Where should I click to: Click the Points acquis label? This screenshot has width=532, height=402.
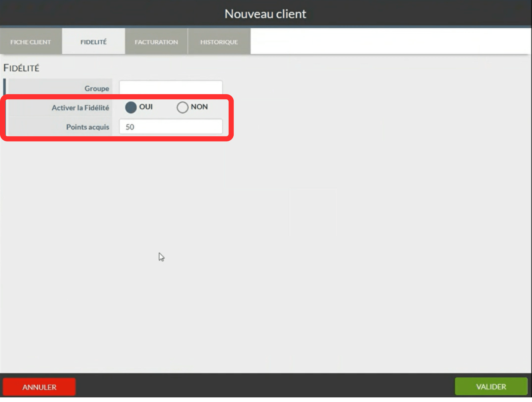tap(88, 127)
